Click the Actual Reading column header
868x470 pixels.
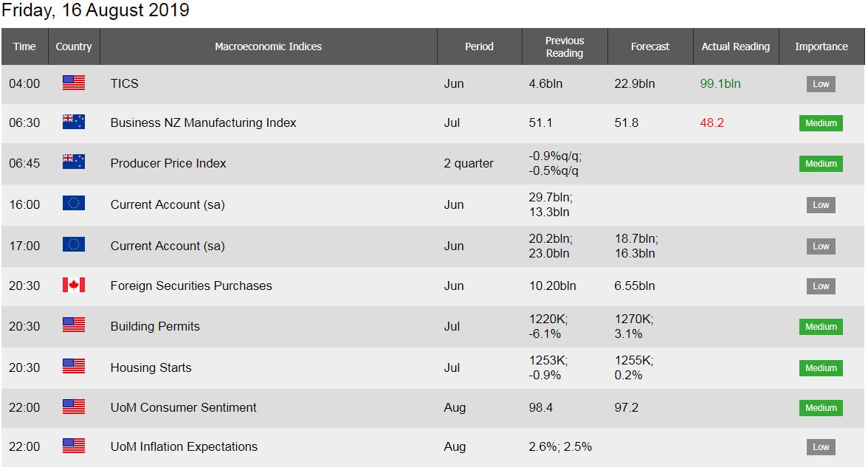click(x=735, y=46)
